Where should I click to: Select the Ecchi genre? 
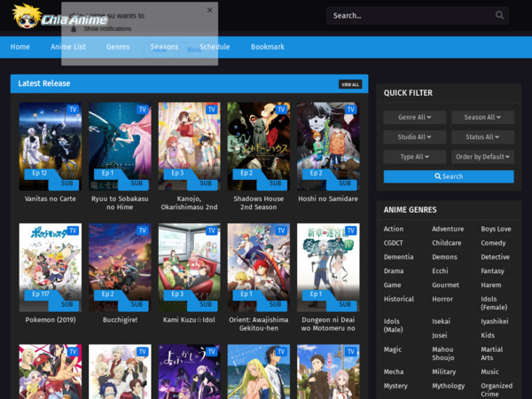pyautogui.click(x=440, y=271)
